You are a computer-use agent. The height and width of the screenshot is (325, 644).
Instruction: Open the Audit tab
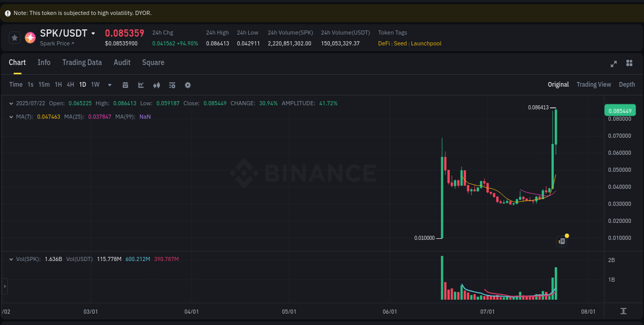[122, 62]
